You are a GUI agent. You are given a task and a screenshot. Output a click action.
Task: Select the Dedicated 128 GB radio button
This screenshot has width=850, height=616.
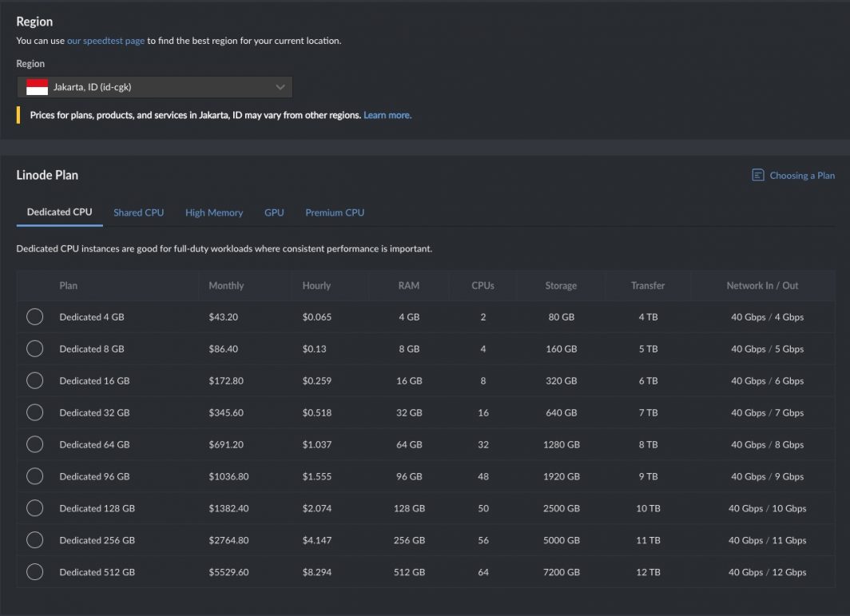35,508
